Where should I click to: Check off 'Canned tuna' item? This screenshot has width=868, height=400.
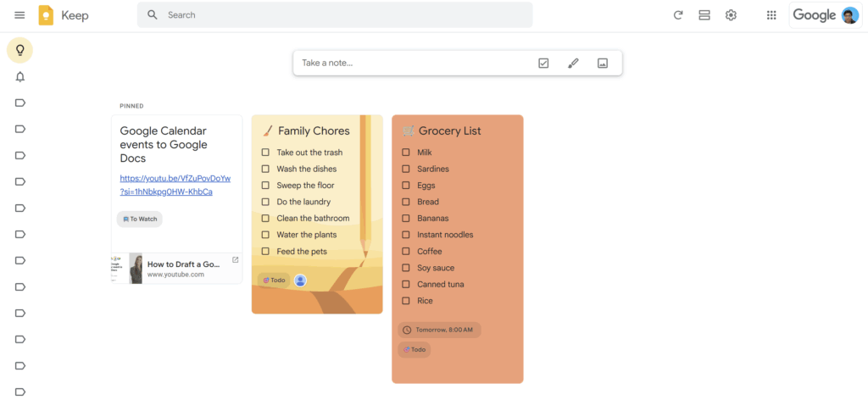(406, 285)
